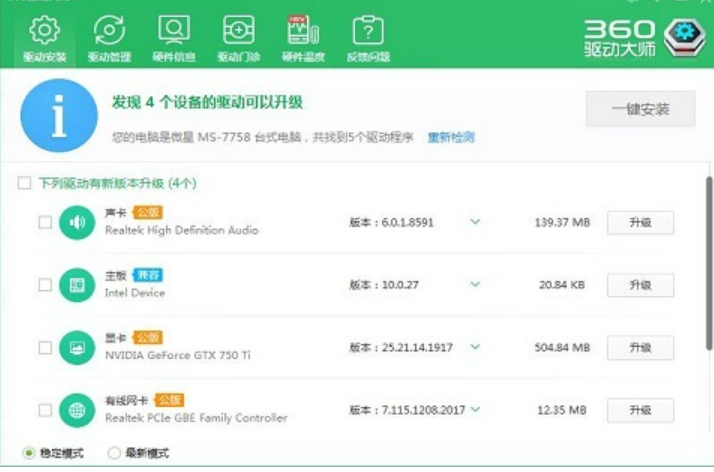Open the 硬件温度 hardware temperature icon

coord(302,32)
